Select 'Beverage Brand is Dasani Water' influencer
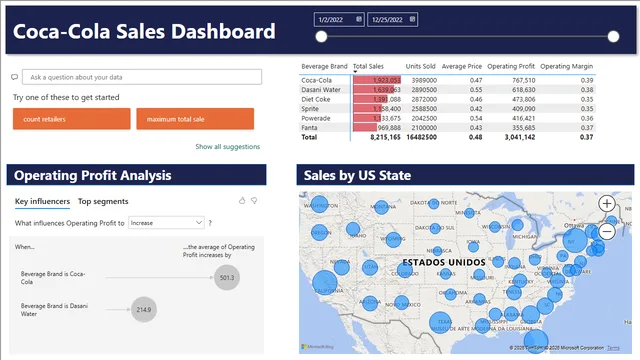Viewport: 640px width, 360px height. point(54,309)
